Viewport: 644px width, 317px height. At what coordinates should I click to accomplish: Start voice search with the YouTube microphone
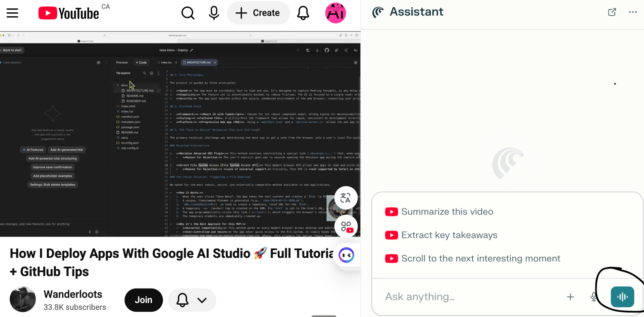point(214,13)
